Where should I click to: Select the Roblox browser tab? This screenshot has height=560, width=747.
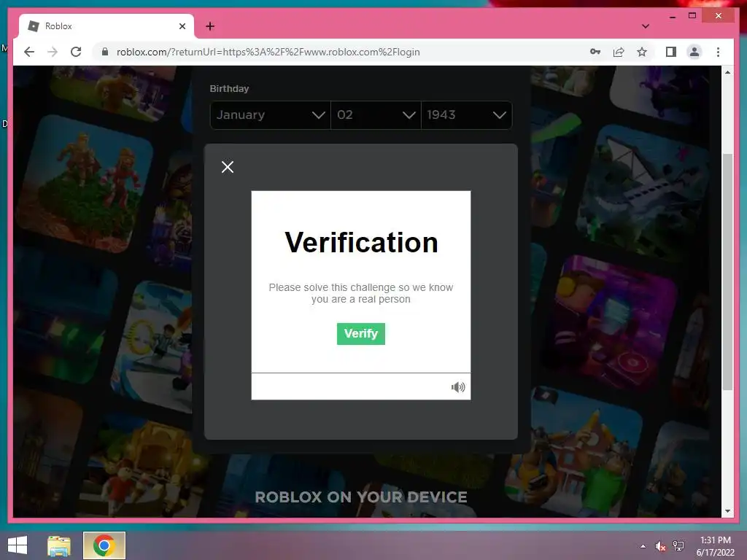pos(106,26)
